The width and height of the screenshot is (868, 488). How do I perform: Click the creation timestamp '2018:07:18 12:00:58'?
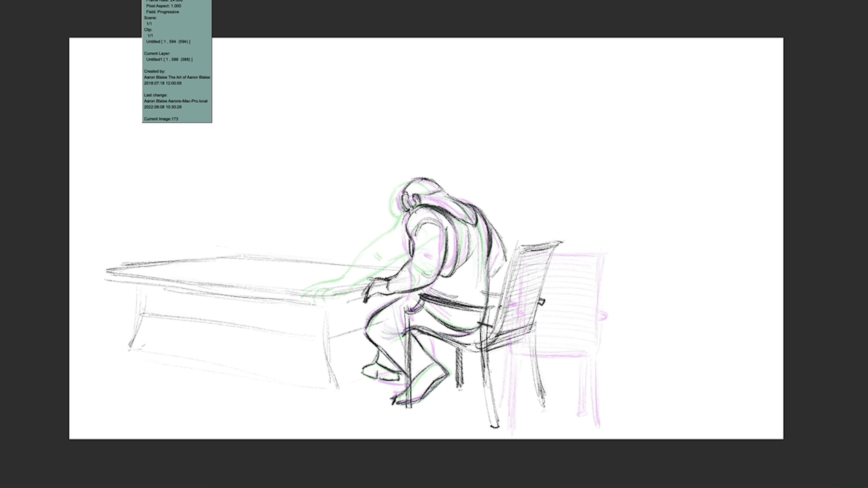click(x=163, y=83)
